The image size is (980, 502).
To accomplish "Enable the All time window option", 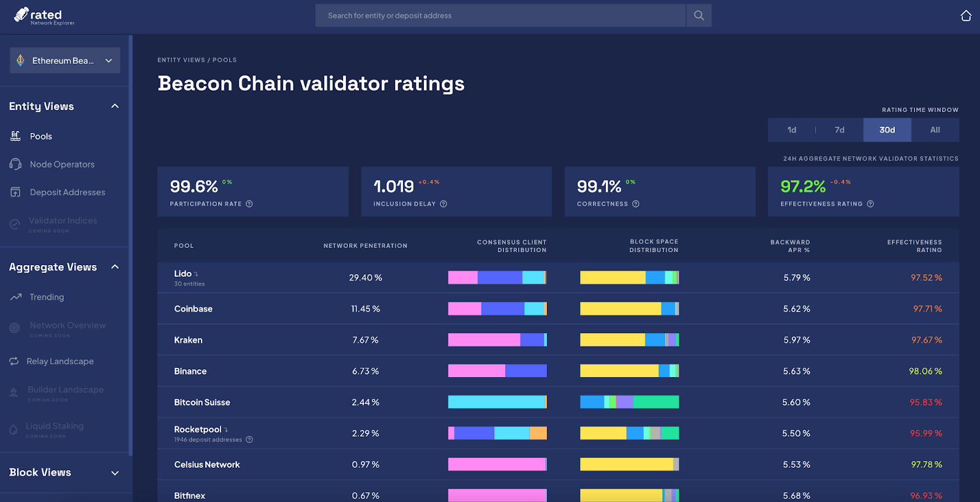I will [935, 130].
